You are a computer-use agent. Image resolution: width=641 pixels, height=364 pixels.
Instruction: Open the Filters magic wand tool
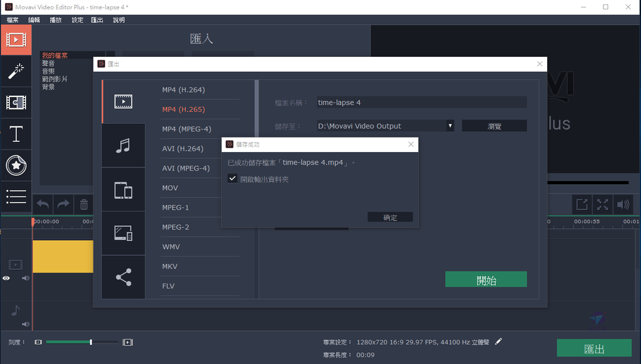point(16,71)
